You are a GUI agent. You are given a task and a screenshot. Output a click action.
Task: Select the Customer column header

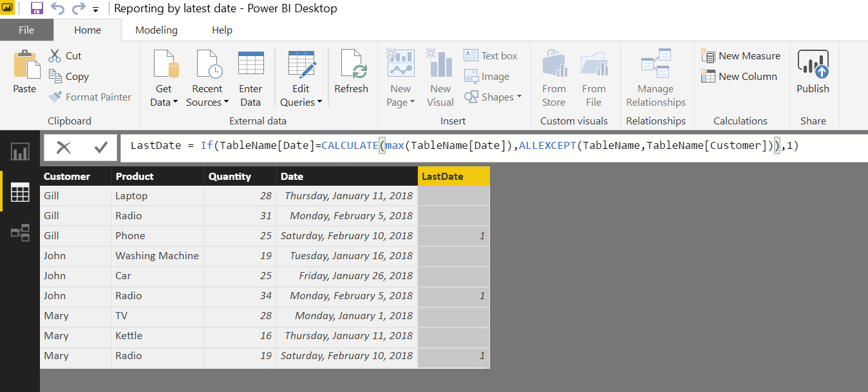tap(75, 176)
